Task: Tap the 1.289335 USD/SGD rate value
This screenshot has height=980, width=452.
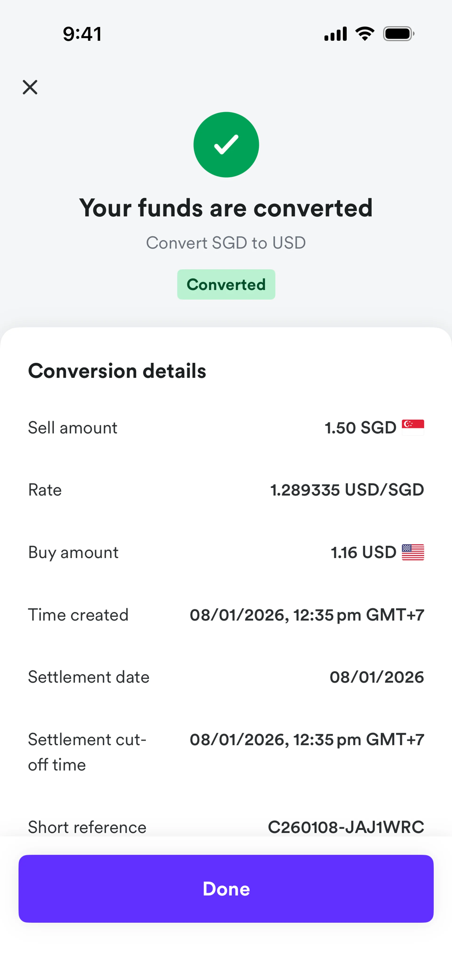Action: tap(347, 490)
